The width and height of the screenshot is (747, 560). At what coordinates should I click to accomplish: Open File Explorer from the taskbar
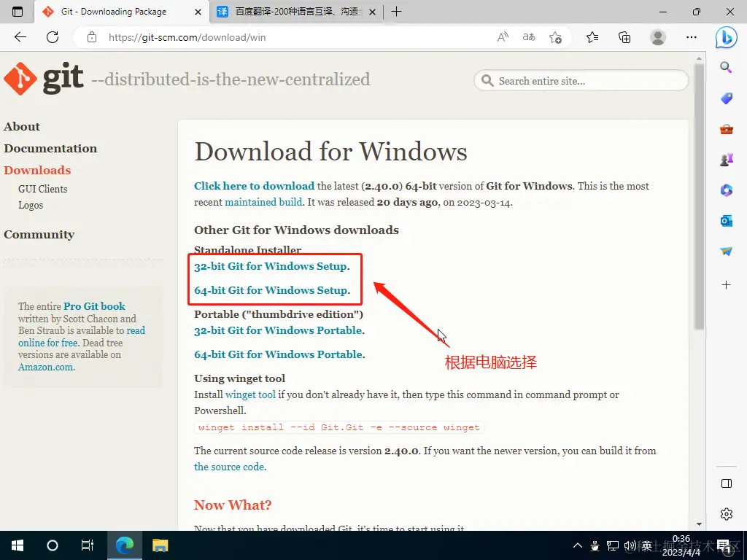tap(160, 545)
